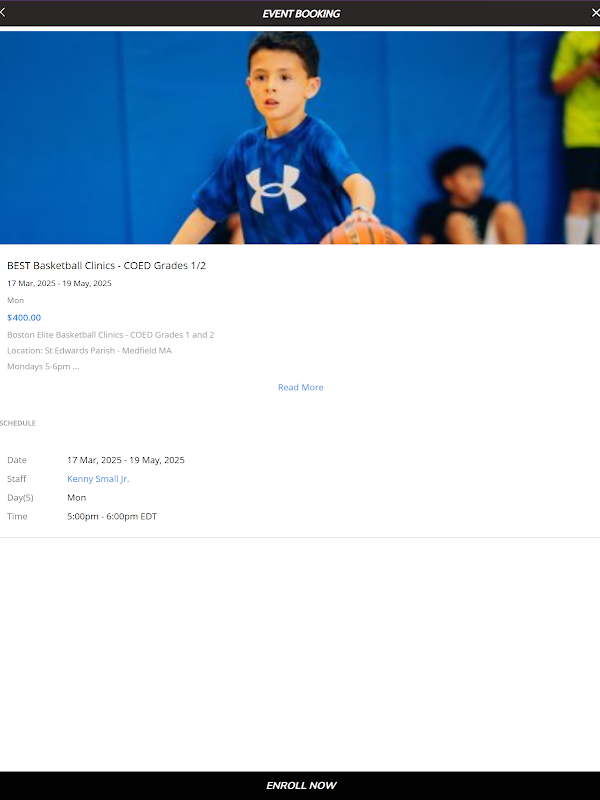
Task: Click the date range under the title
Action: click(59, 283)
